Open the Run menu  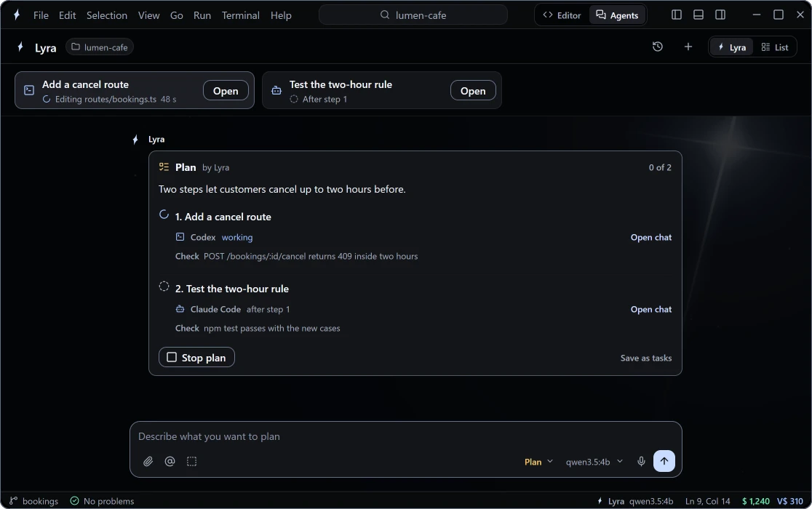point(202,15)
